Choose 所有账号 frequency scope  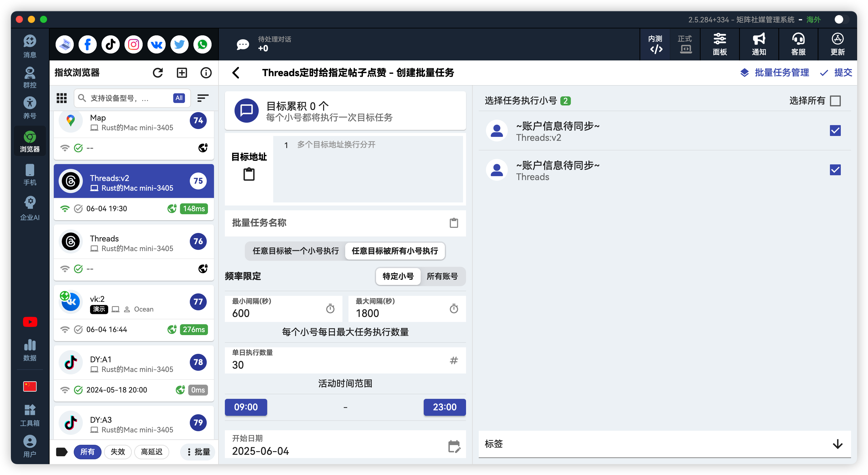tap(442, 276)
